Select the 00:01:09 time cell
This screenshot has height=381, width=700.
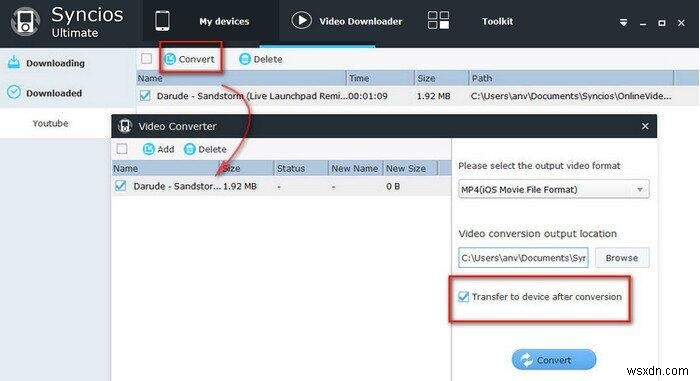tap(368, 96)
